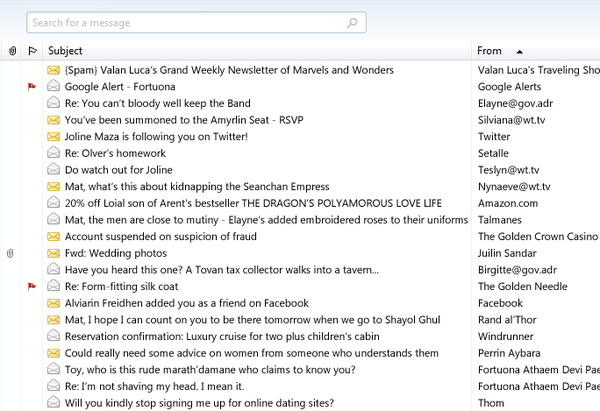Viewport: 600px width, 411px height.
Task: Select sender Birgitte@gov.adr
Action: pyautogui.click(x=517, y=270)
